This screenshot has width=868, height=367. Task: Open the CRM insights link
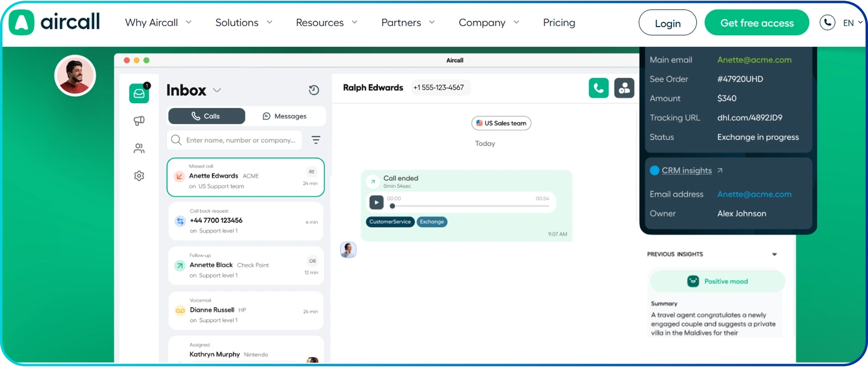point(687,170)
